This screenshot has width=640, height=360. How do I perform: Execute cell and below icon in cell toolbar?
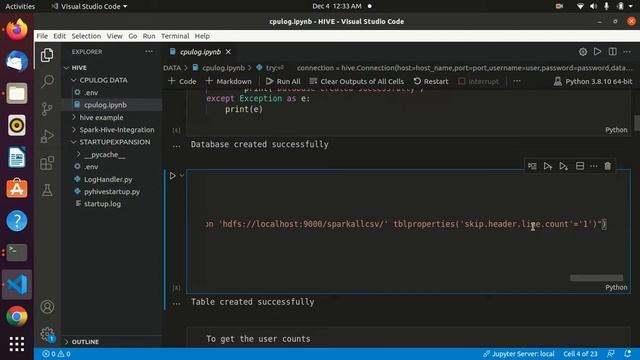tap(563, 166)
